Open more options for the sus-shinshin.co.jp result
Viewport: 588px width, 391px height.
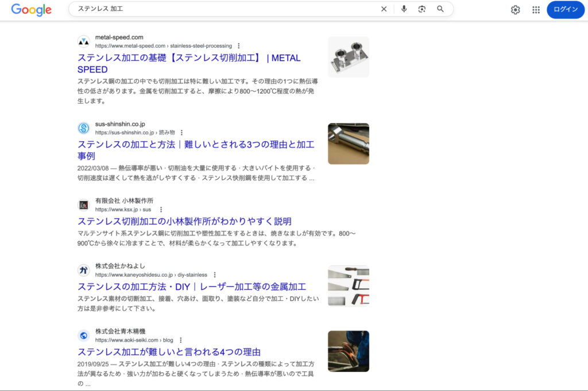pyautogui.click(x=181, y=132)
